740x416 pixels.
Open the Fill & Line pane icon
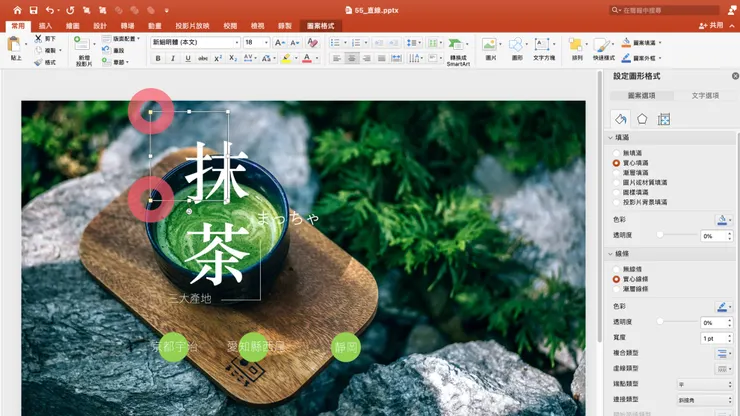[x=621, y=119]
